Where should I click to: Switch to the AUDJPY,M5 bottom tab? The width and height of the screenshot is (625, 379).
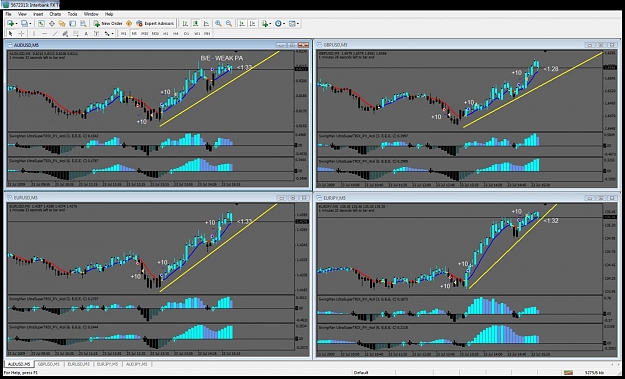137,364
